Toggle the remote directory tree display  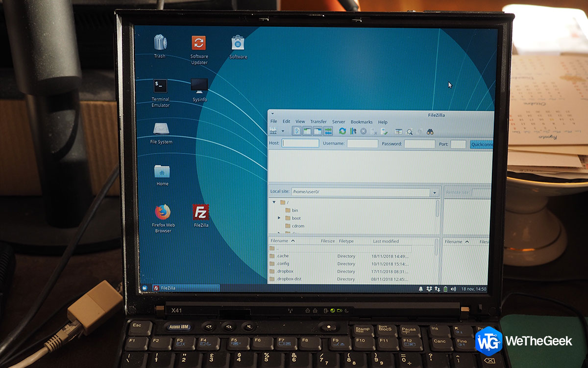click(x=318, y=131)
